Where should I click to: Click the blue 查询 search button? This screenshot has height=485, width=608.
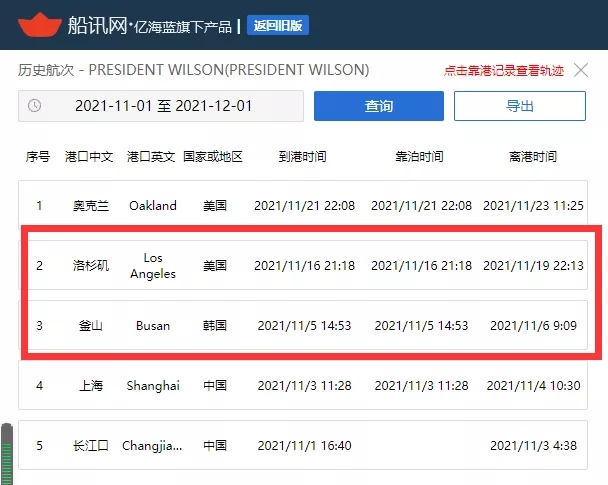pos(378,106)
